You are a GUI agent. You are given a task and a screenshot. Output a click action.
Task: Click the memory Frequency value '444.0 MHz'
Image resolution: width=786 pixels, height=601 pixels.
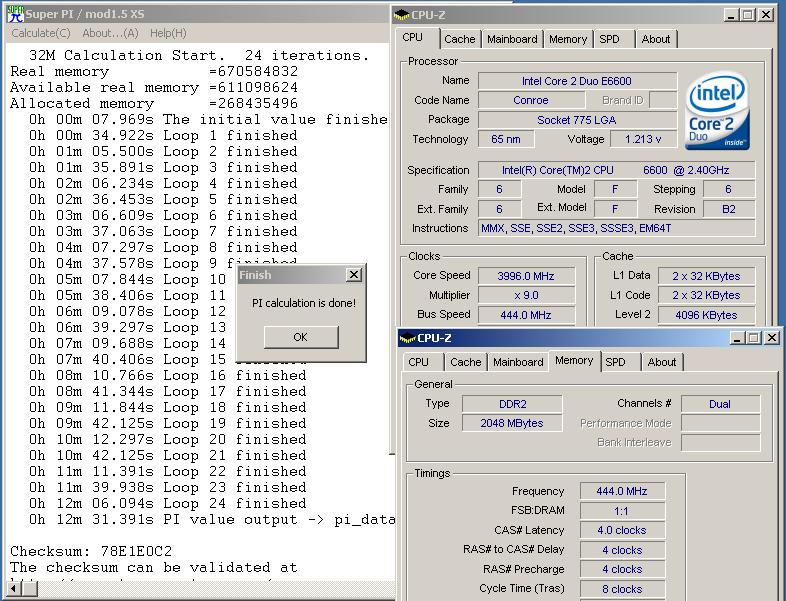point(622,491)
